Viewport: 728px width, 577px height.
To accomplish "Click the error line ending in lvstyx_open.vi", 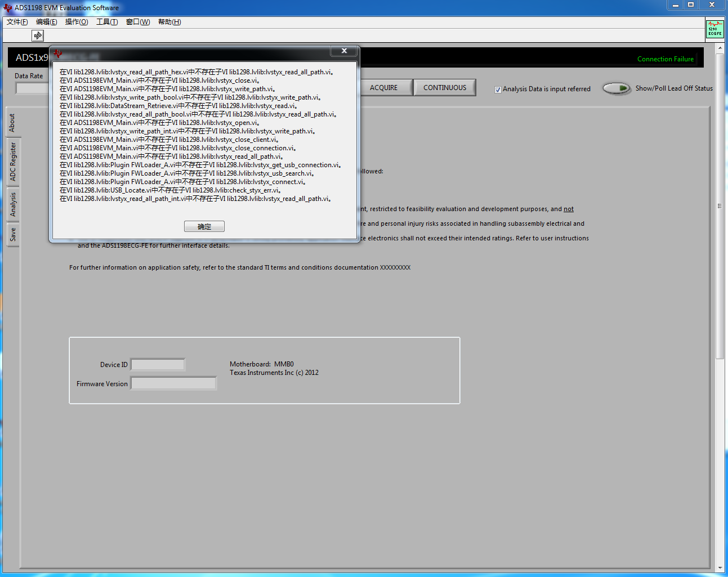I will [159, 123].
